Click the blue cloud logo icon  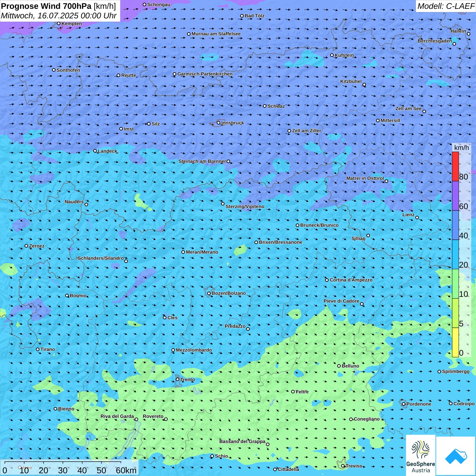[456, 456]
